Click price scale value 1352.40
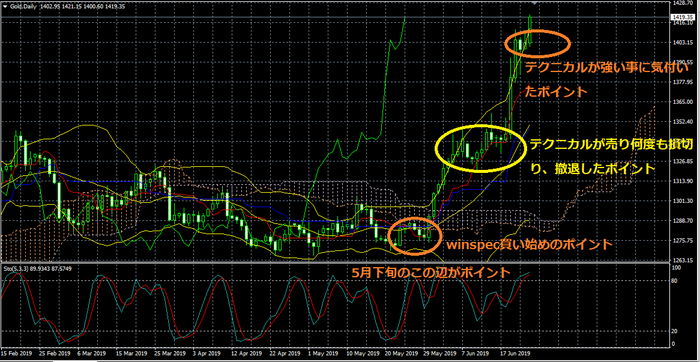 pos(682,121)
